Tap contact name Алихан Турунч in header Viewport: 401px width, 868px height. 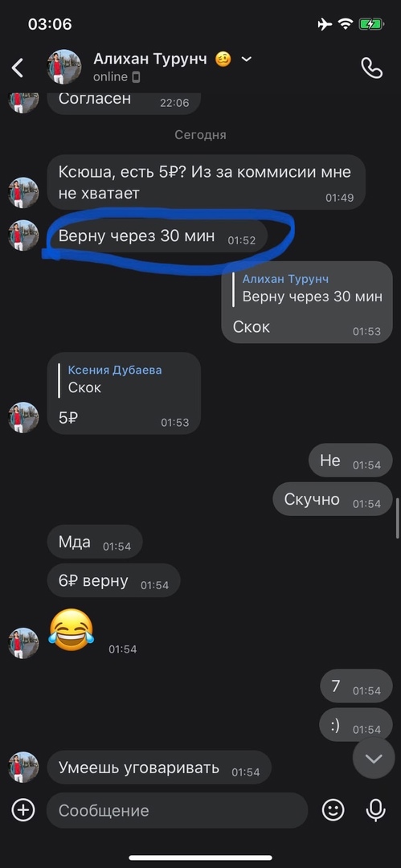(150, 59)
